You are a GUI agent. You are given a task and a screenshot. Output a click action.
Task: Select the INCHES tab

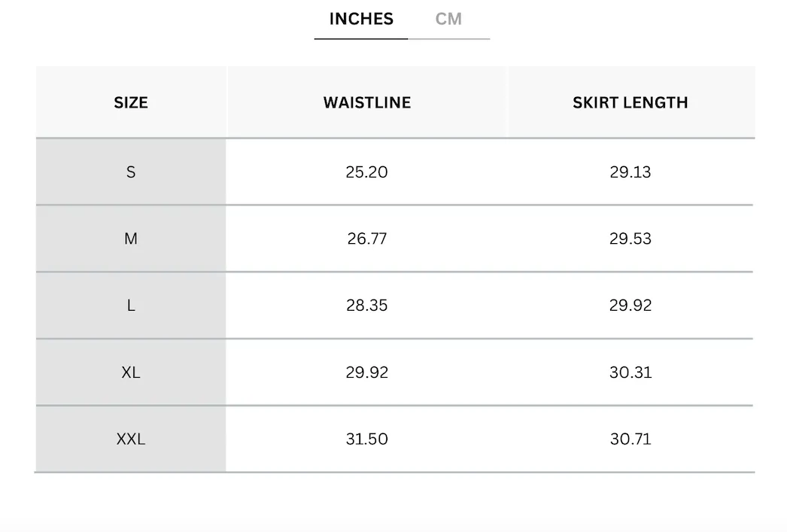(361, 19)
